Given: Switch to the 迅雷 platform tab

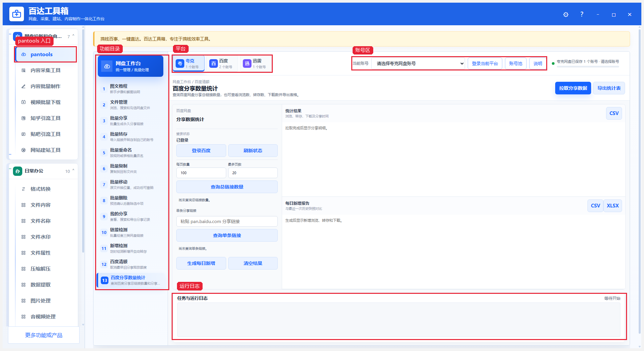Looking at the screenshot, I should click(x=256, y=63).
